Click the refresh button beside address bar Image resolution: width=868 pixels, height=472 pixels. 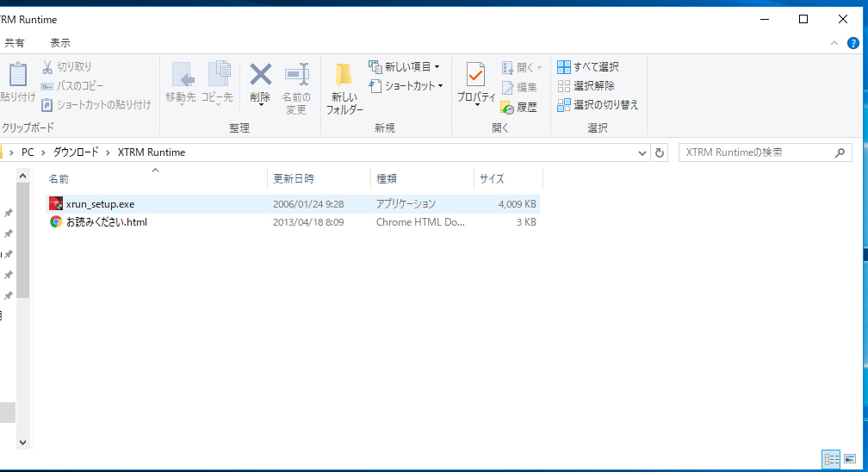pos(660,152)
